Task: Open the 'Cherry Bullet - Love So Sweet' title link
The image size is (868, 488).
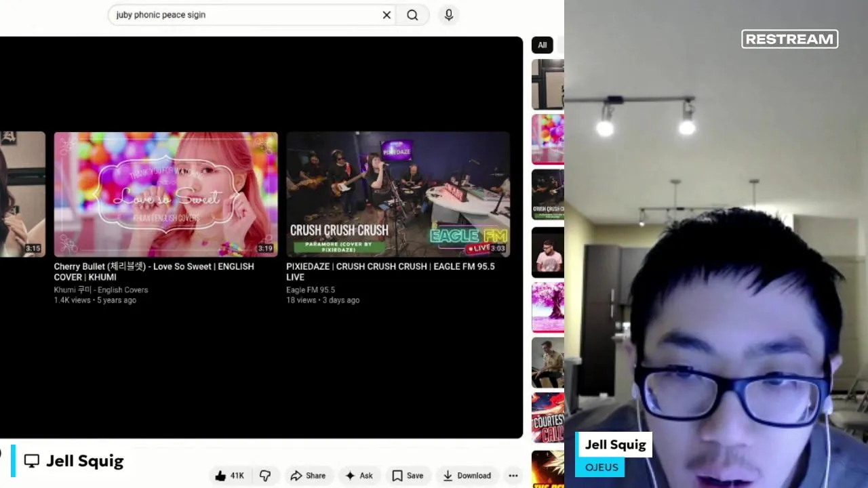Action: click(154, 272)
